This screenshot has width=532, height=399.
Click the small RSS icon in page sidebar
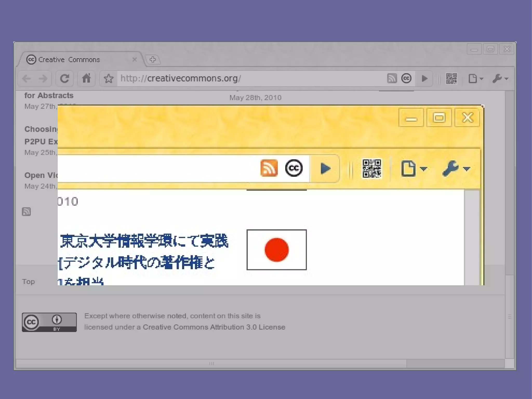26,212
